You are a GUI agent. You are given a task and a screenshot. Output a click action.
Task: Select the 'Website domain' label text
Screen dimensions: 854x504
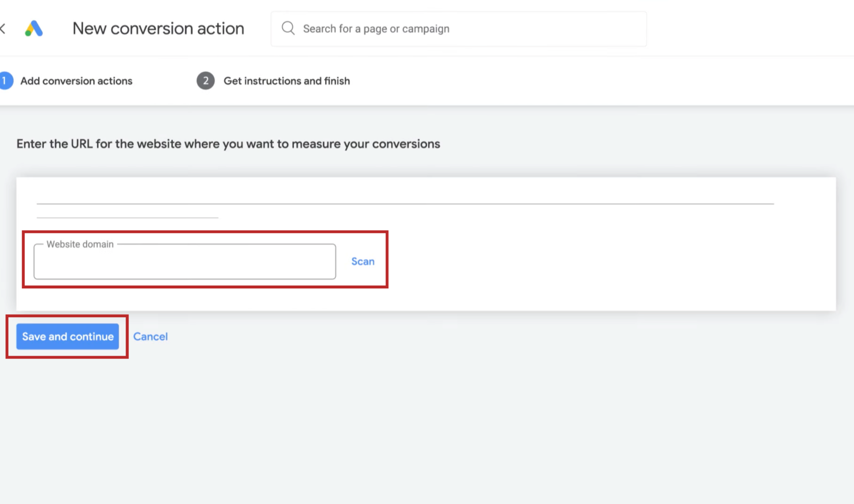(x=80, y=244)
